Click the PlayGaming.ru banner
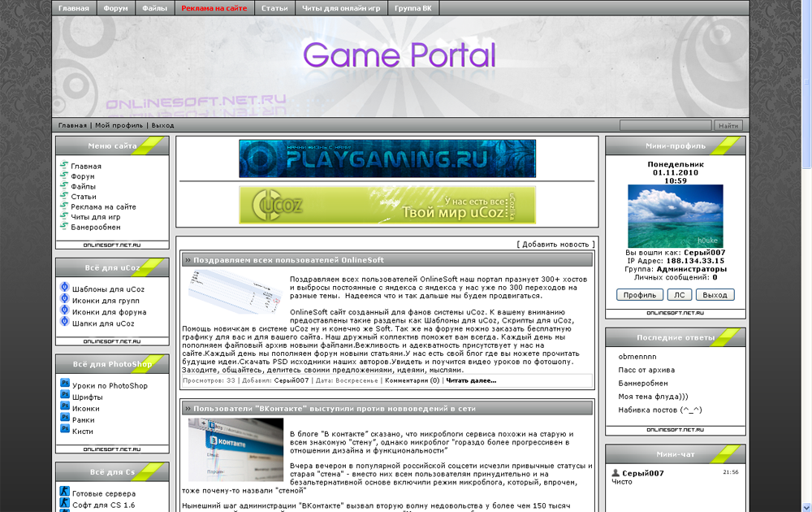This screenshot has width=812, height=512. [387, 158]
